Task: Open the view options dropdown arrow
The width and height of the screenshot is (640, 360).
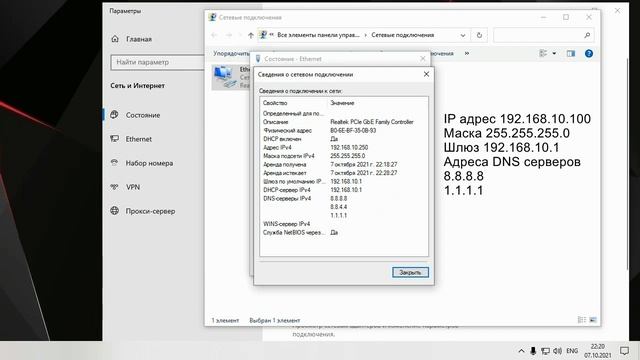Action: pyautogui.click(x=554, y=53)
